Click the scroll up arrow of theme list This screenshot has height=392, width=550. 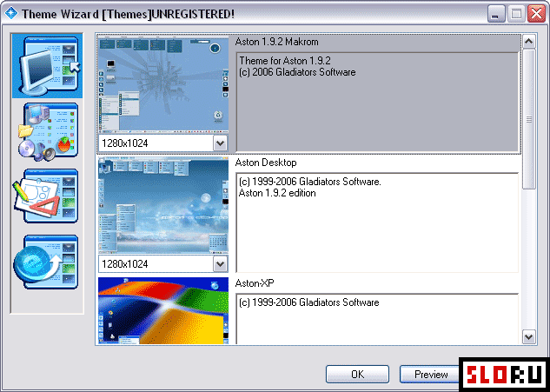pyautogui.click(x=528, y=42)
